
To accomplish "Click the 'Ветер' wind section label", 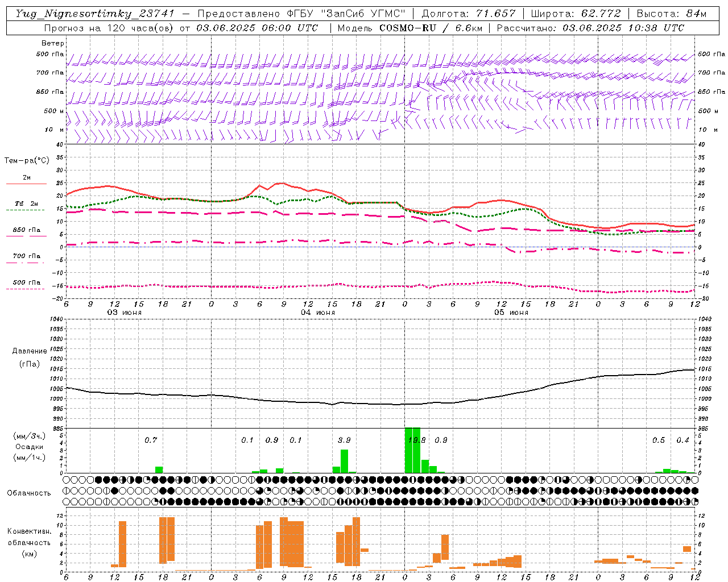I will (x=53, y=43).
